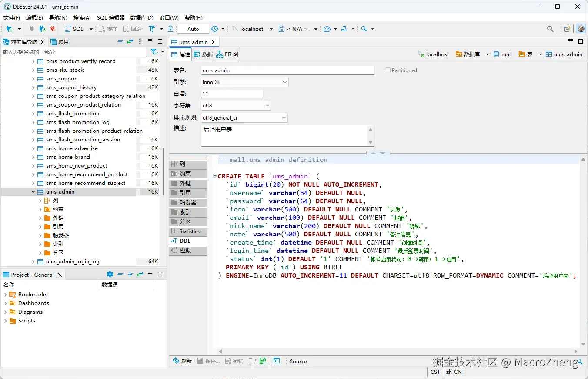Collapse the CREATE TABLE code fold marker
Screen dimensions: 588x379
click(x=214, y=176)
